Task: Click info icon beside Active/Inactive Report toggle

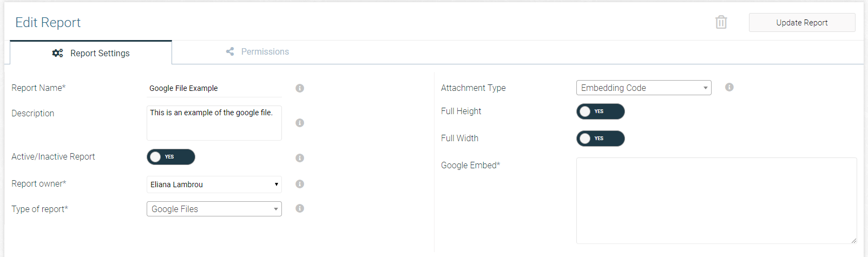Action: tap(300, 158)
